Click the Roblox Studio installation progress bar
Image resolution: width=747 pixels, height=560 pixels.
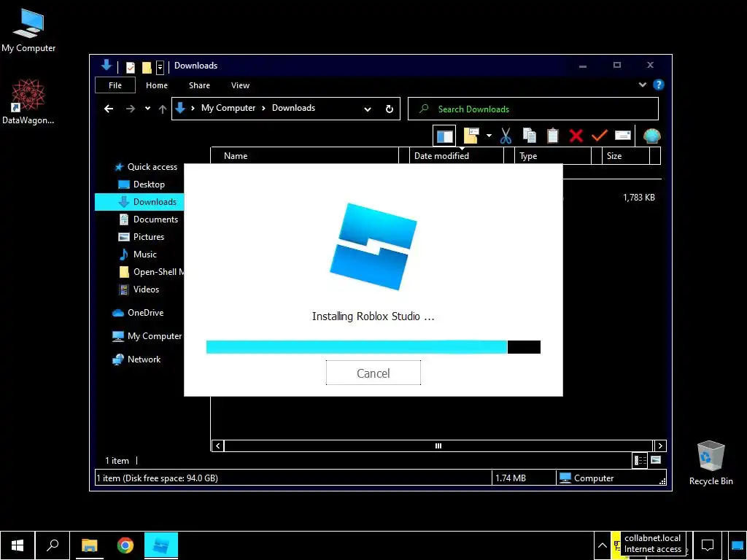[373, 347]
